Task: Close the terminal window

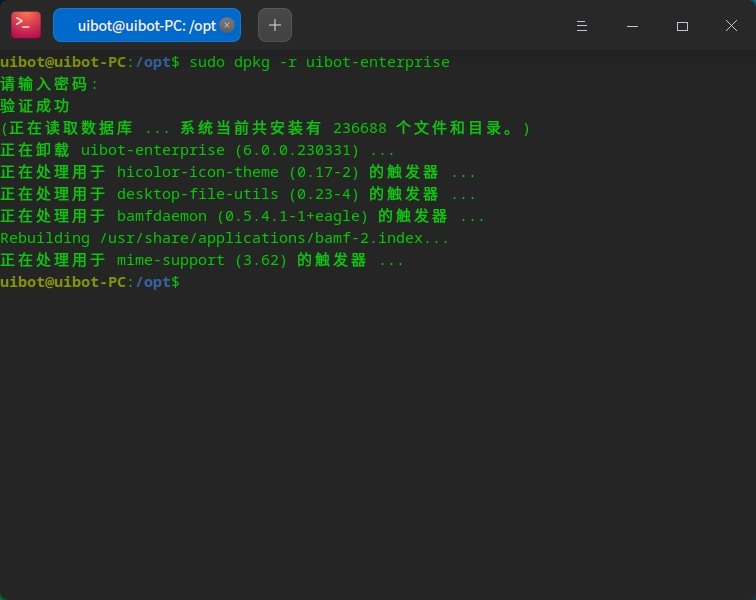Action: [x=730, y=26]
